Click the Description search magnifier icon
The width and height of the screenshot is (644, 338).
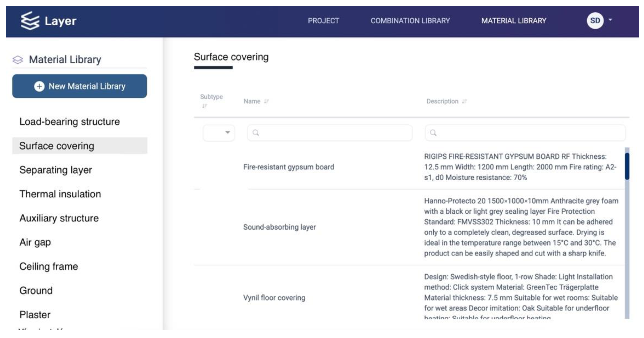coord(433,133)
